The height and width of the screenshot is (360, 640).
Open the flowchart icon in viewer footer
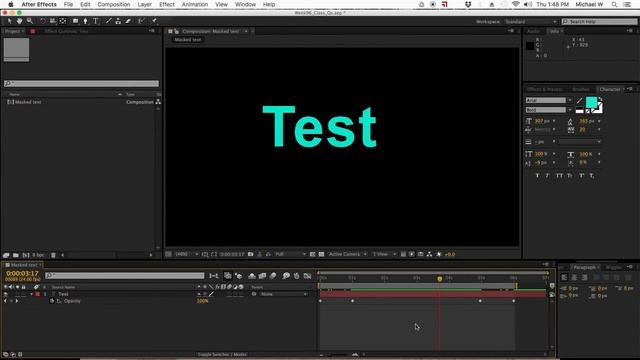[x=429, y=254]
